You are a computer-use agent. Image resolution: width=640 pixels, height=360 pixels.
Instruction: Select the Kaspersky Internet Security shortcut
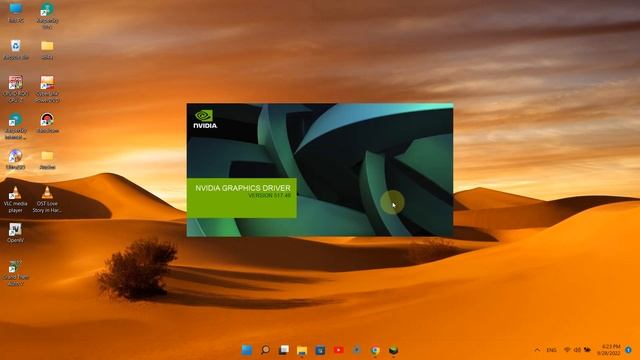point(16,126)
